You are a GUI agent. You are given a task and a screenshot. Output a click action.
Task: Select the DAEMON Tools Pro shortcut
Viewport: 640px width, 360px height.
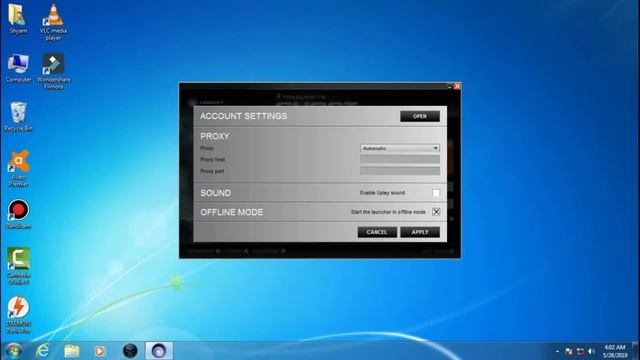18,315
